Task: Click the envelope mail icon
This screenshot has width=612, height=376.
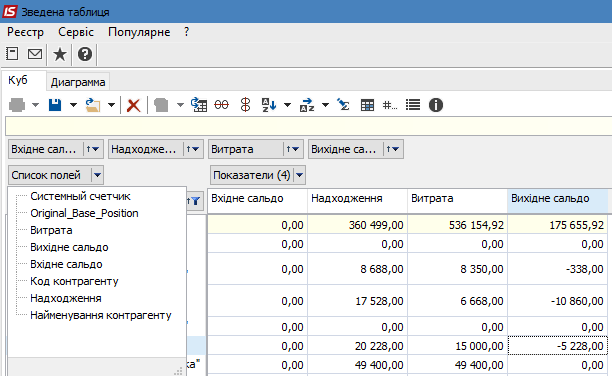Action: [x=35, y=54]
